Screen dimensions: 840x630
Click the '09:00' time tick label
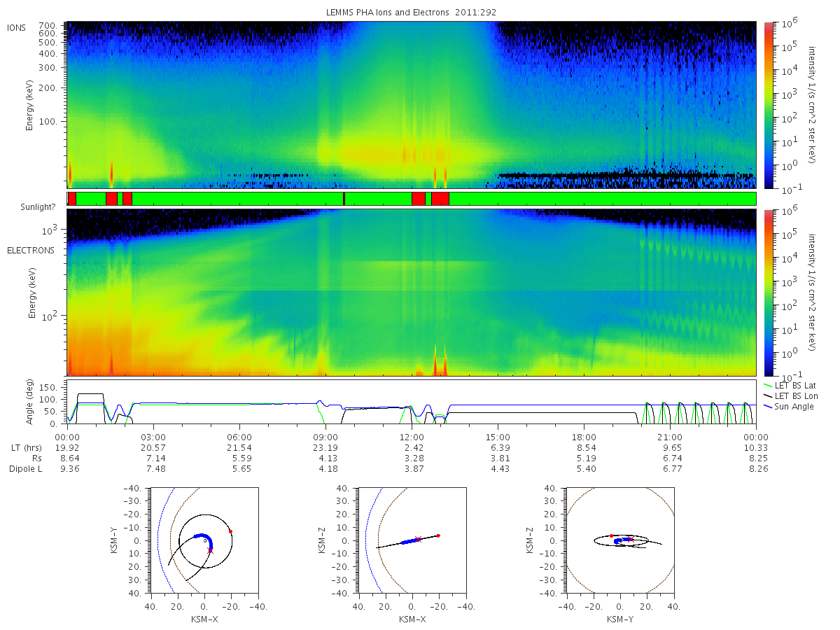(x=325, y=436)
